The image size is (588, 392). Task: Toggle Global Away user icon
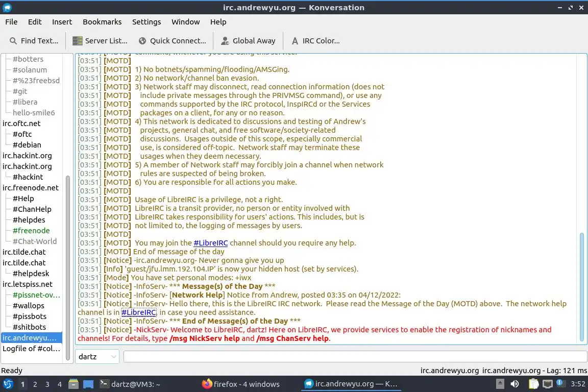(x=225, y=41)
